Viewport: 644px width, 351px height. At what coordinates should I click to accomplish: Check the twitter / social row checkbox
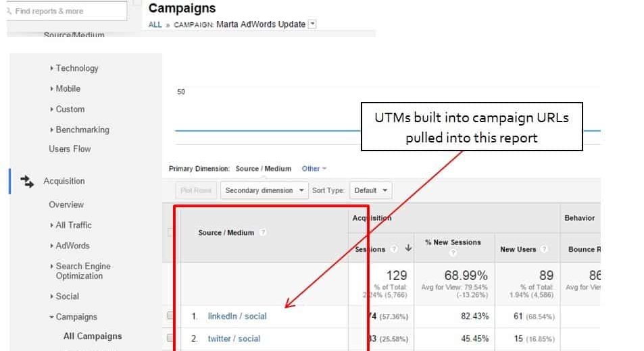pos(170,339)
